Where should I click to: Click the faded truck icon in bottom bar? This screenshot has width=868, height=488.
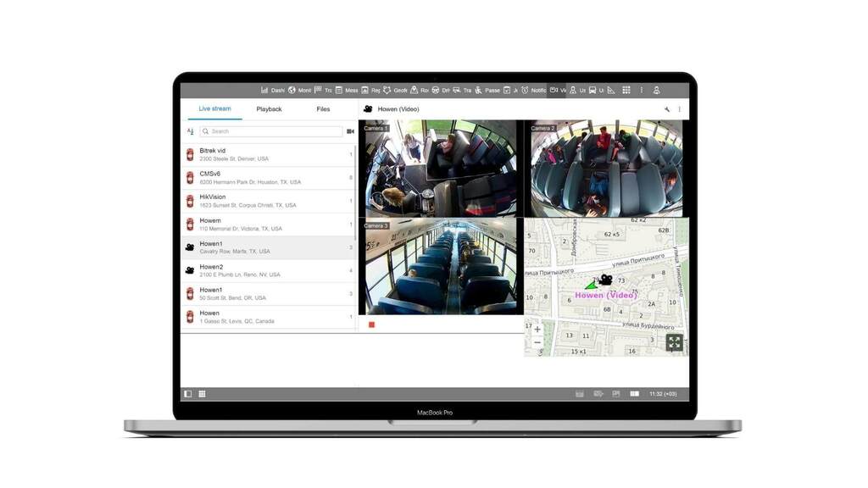(x=598, y=394)
